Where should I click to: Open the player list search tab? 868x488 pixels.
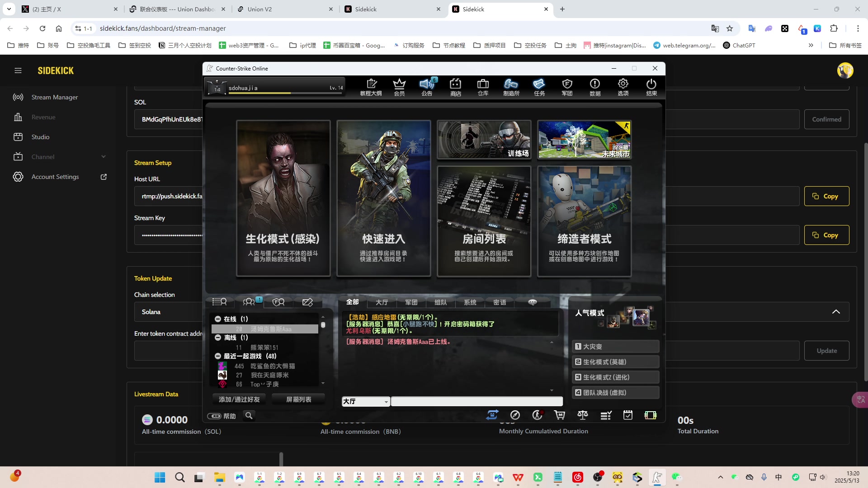220,302
